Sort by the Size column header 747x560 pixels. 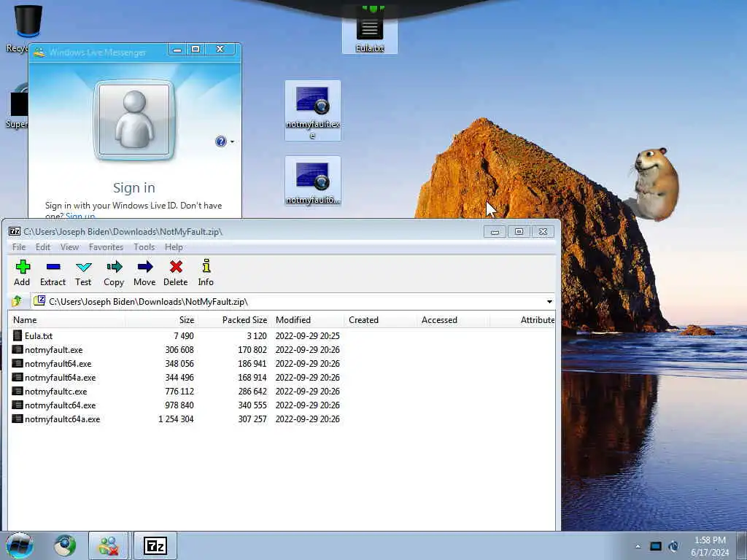pyautogui.click(x=162, y=320)
